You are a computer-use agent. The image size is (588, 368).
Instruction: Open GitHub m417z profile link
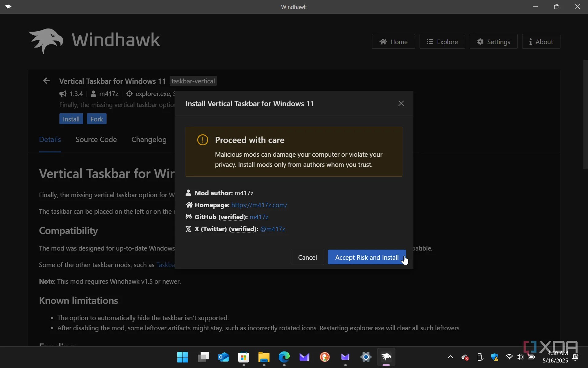[259, 217]
